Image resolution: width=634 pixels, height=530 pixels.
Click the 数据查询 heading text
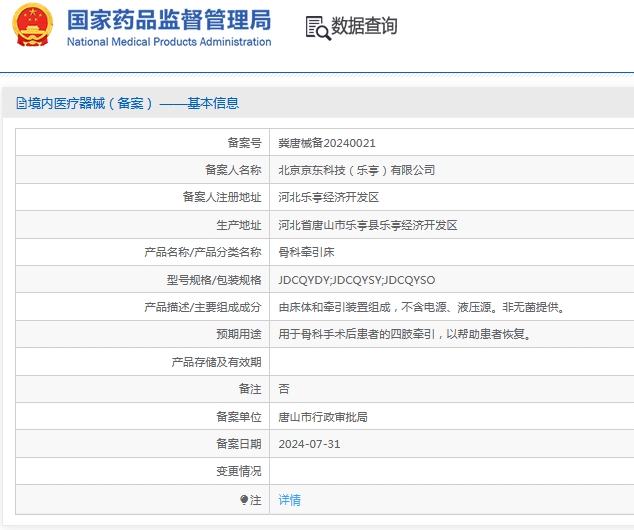(x=364, y=26)
